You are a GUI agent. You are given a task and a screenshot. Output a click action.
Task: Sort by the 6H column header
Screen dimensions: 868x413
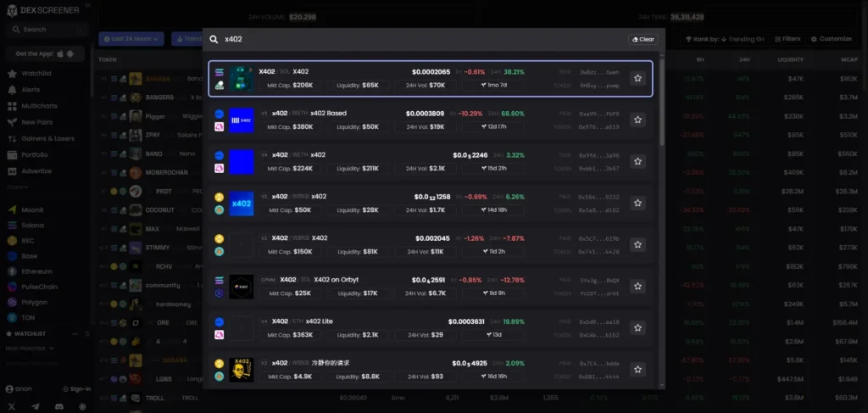(700, 59)
